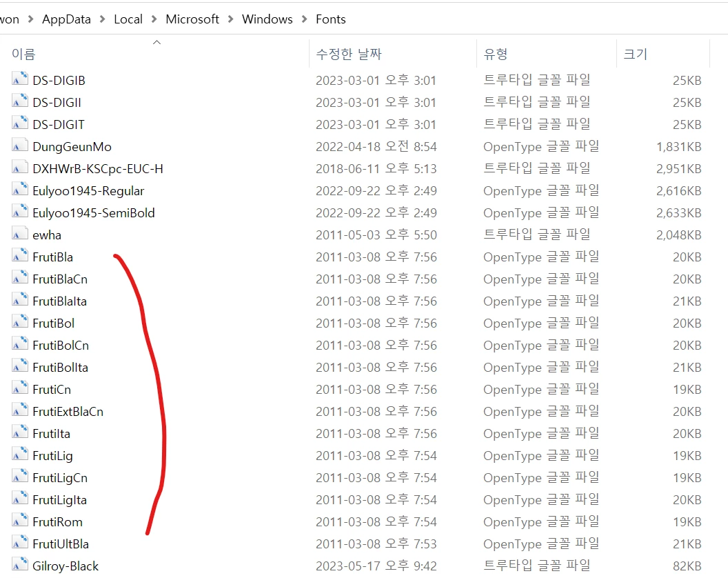Click Fonts in the address breadcrumb
Viewport: 728px width, 578px height.
[x=331, y=19]
